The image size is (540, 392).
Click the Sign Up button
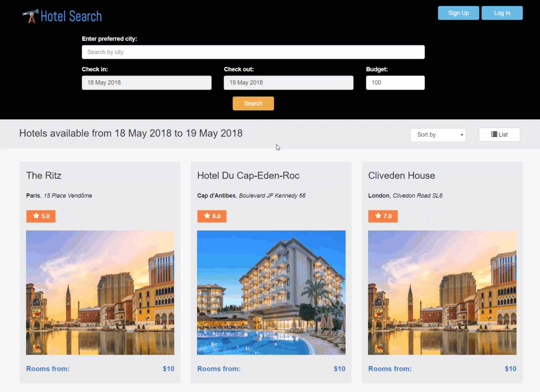pos(458,13)
